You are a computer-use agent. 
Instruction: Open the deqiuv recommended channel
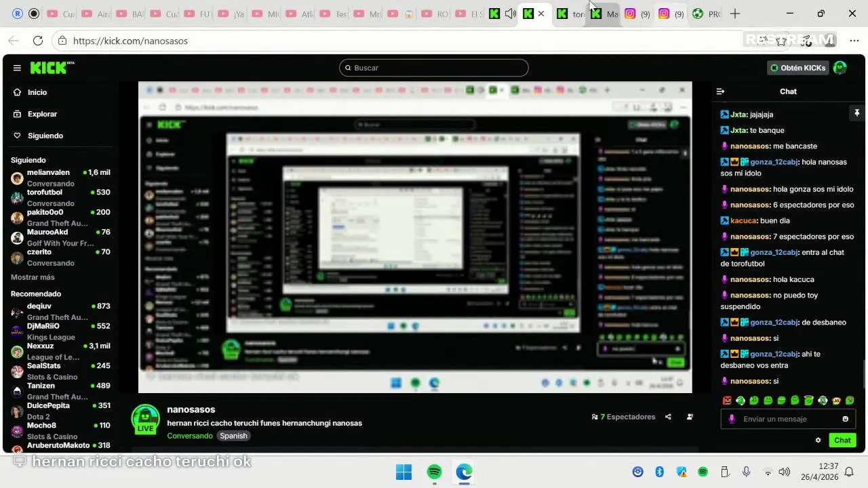(x=60, y=312)
